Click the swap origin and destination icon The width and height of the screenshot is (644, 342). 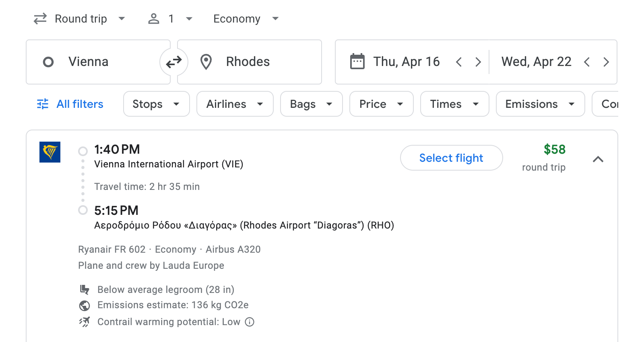tap(173, 62)
